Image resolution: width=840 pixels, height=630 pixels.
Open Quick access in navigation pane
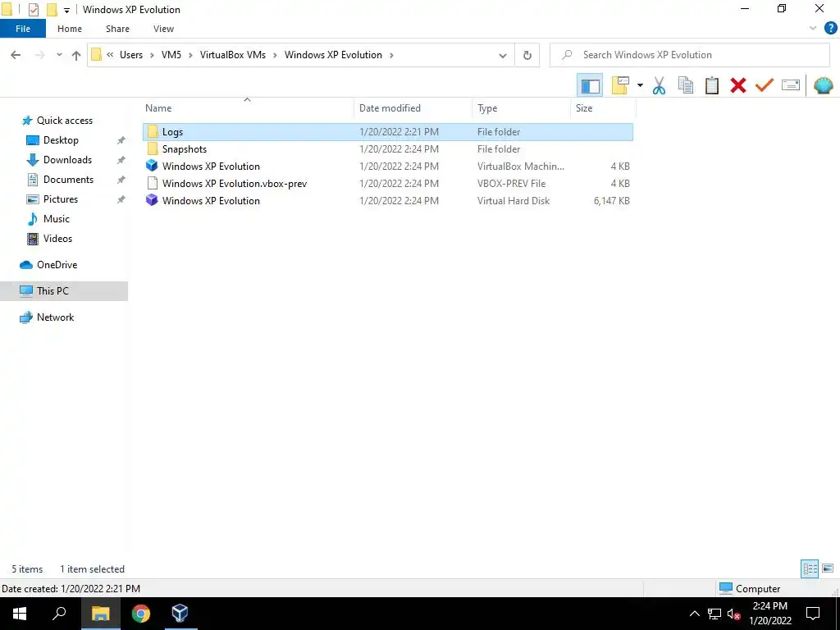(x=64, y=121)
